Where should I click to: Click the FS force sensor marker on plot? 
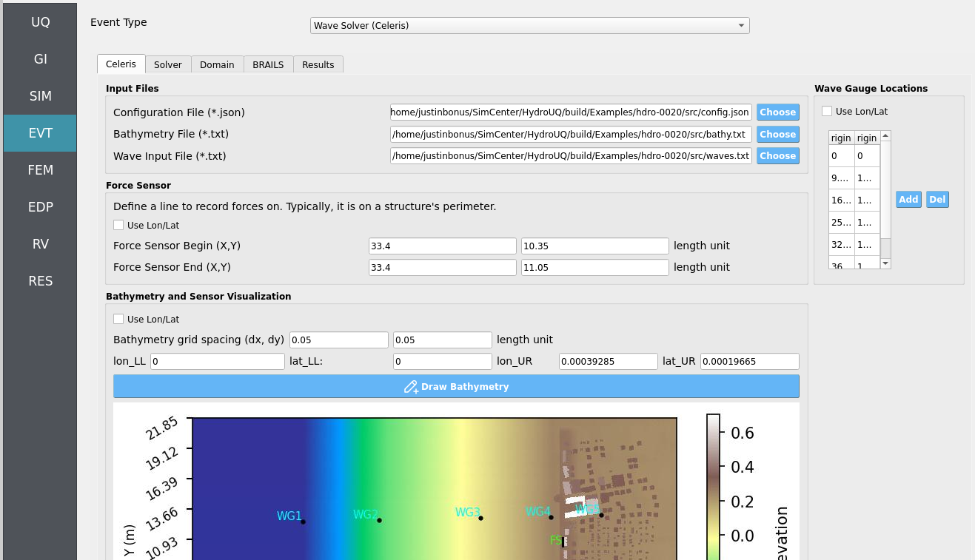click(564, 542)
